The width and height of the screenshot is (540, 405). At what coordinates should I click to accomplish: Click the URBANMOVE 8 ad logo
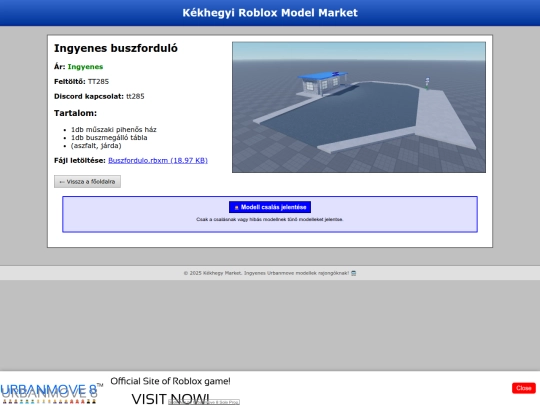coord(51,393)
